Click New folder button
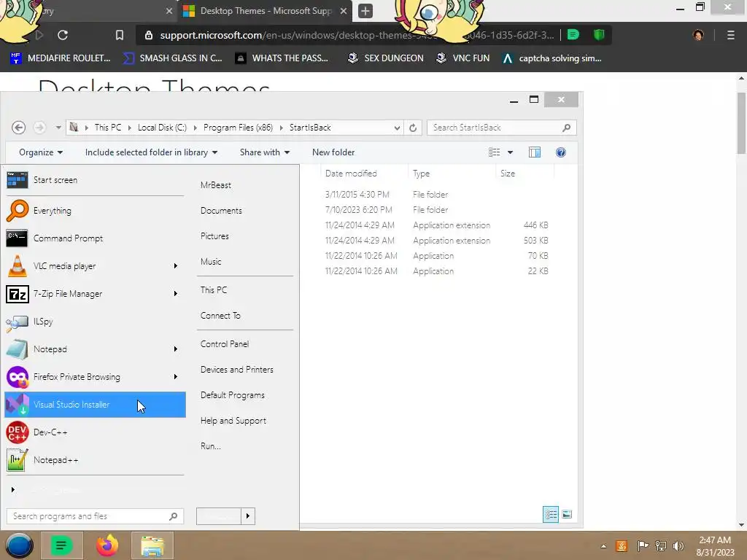 [x=333, y=152]
